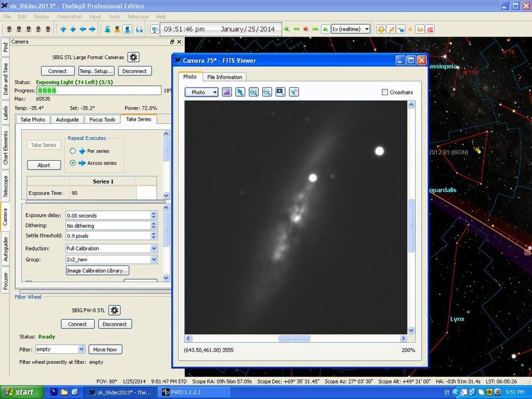The image size is (532, 399).
Task: Click the move up arrow in main toolbar
Action: 63,29
